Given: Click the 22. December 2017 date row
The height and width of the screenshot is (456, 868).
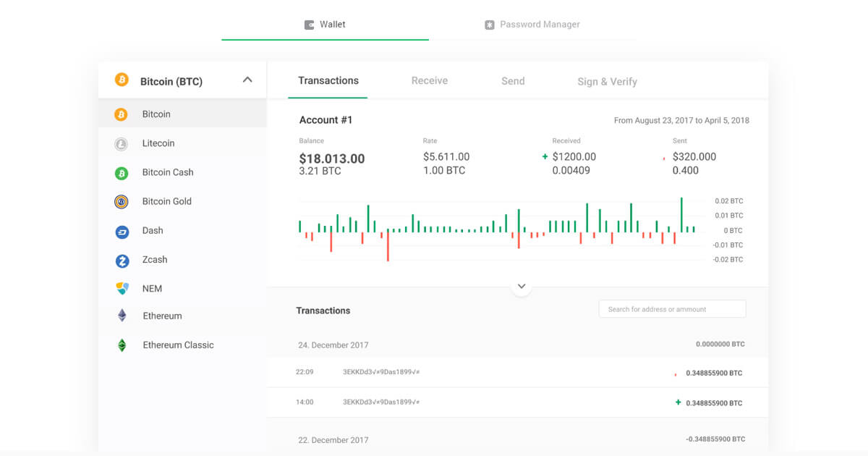Looking at the screenshot, I should (x=518, y=439).
